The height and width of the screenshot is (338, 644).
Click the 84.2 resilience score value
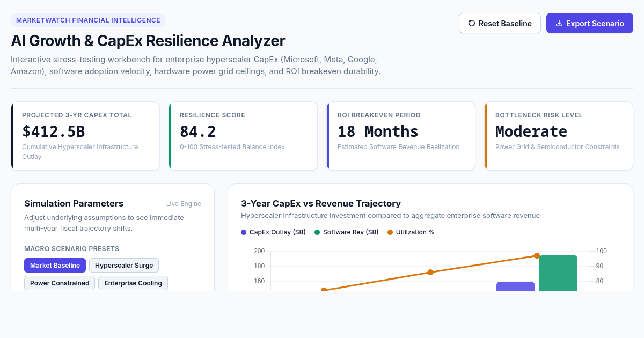[x=198, y=131]
